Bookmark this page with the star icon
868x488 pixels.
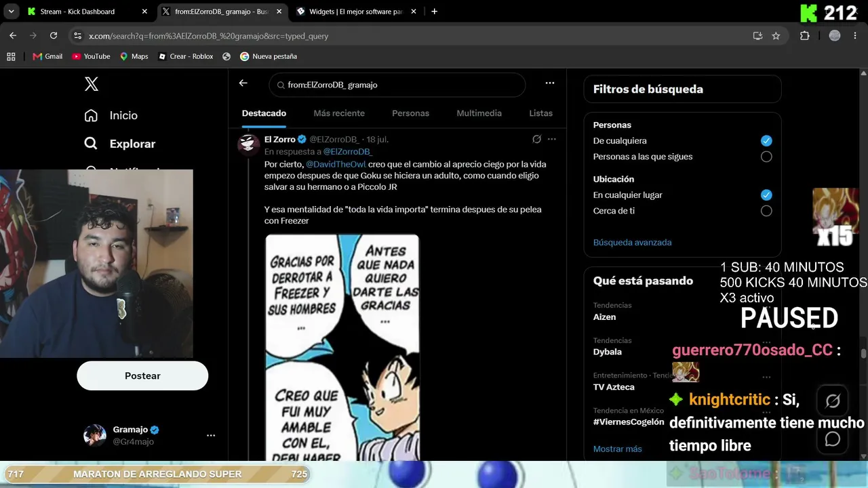776,36
